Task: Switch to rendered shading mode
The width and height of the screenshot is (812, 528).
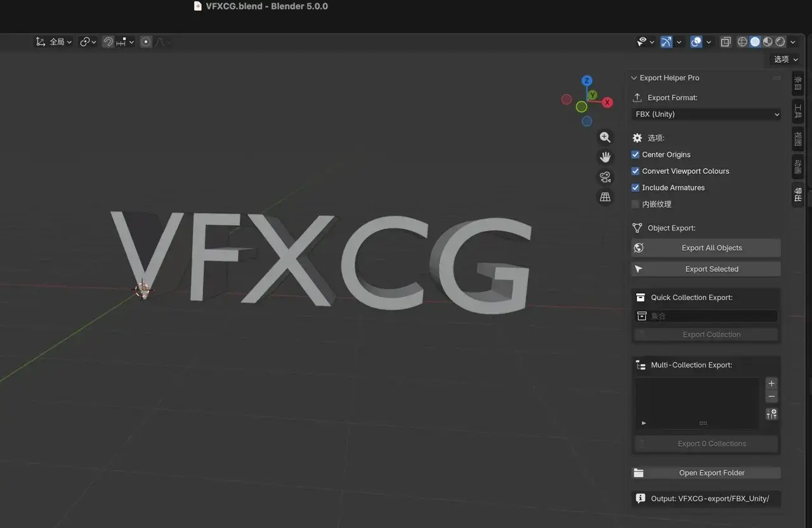Action: click(x=780, y=42)
